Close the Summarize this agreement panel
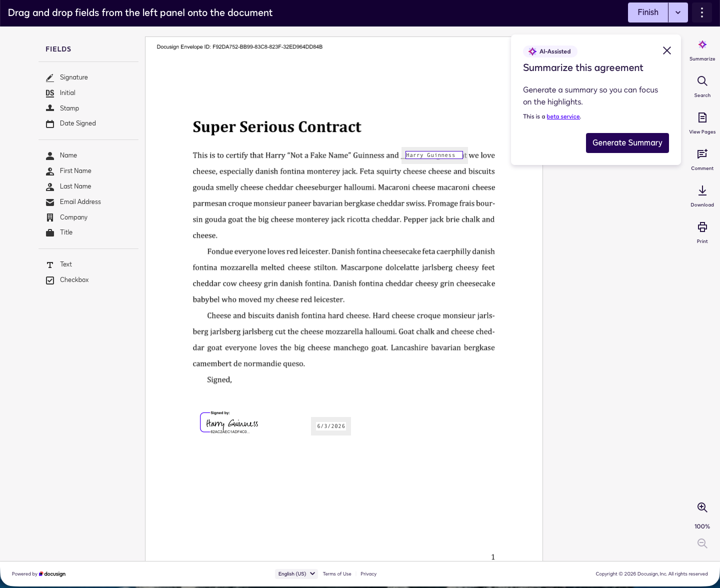 coord(666,50)
